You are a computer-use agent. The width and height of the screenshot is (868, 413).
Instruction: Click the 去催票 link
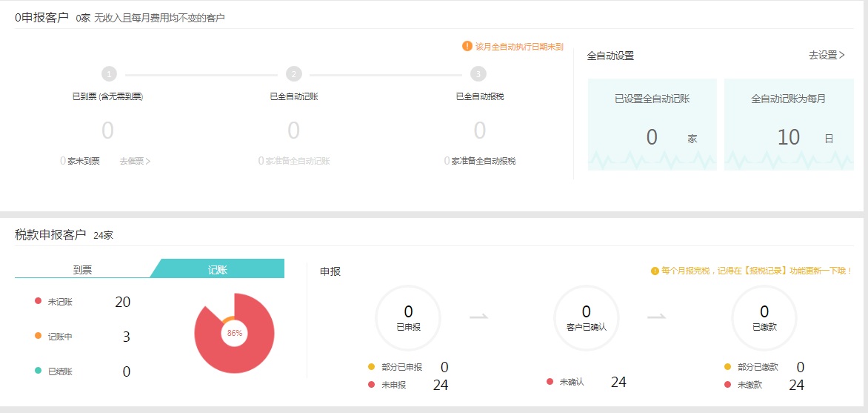point(135,162)
